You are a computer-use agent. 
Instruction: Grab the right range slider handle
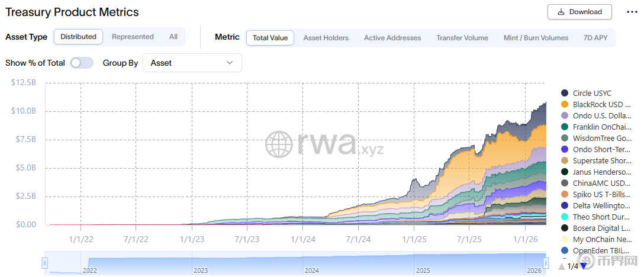pos(546,263)
